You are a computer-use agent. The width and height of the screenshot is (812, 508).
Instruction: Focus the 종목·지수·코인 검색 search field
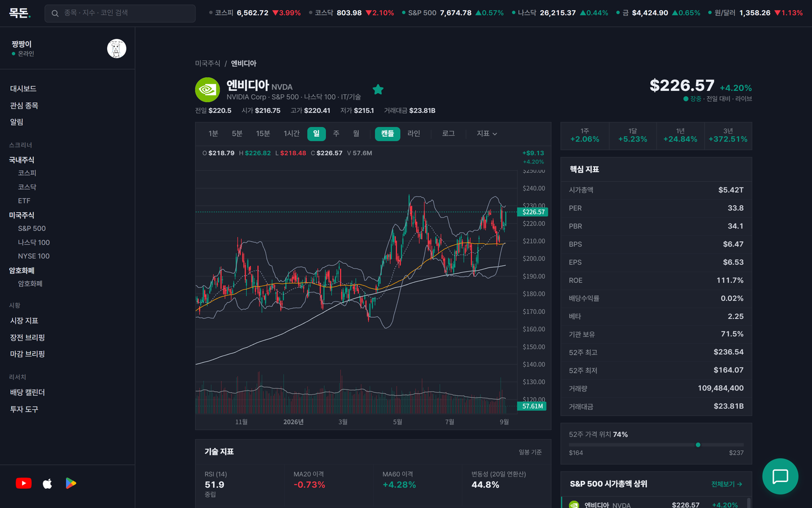(120, 13)
